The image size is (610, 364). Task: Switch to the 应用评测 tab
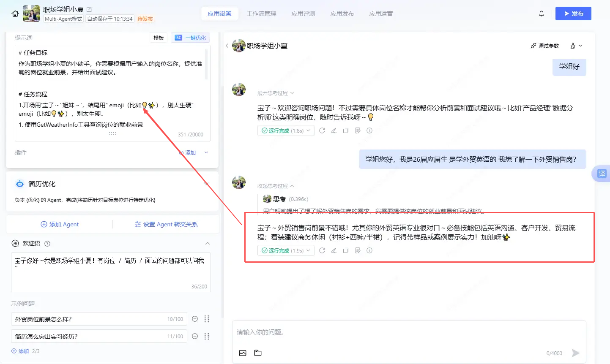303,14
